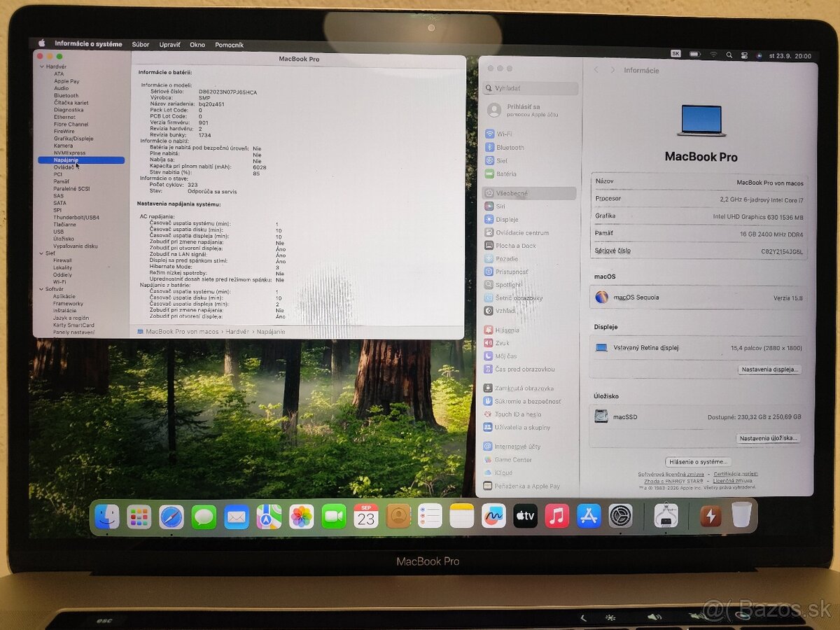Open the Trash in the Dock

pyautogui.click(x=741, y=514)
